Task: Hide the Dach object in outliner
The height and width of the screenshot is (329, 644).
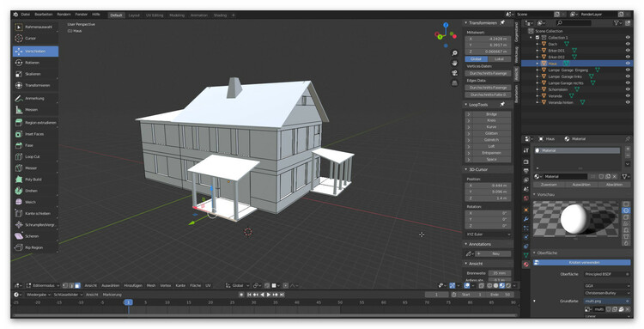Action: click(x=628, y=44)
